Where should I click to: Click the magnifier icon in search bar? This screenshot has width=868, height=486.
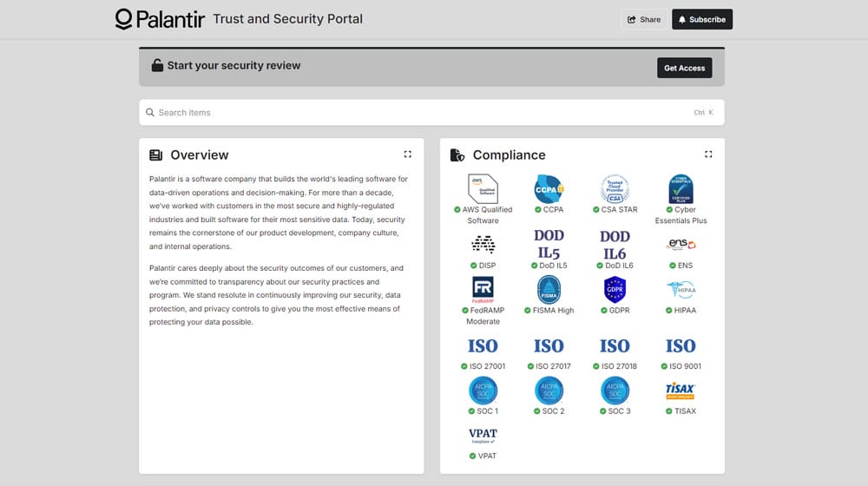tap(150, 112)
